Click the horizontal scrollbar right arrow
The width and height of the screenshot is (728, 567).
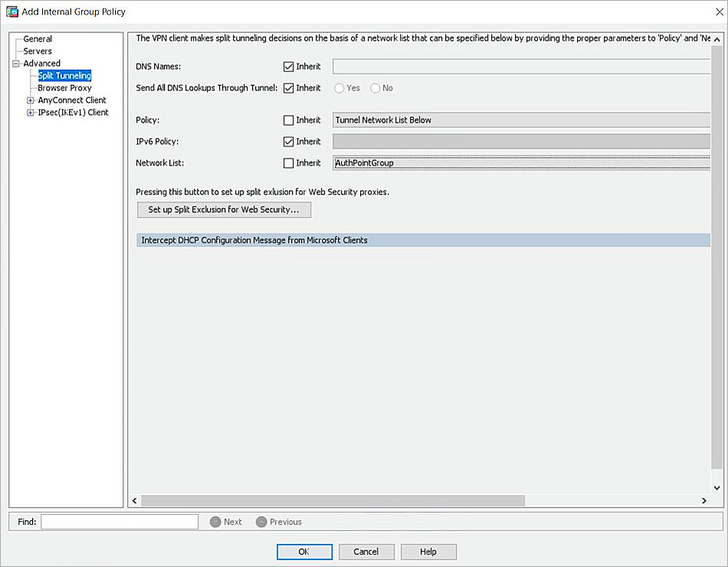pyautogui.click(x=703, y=500)
